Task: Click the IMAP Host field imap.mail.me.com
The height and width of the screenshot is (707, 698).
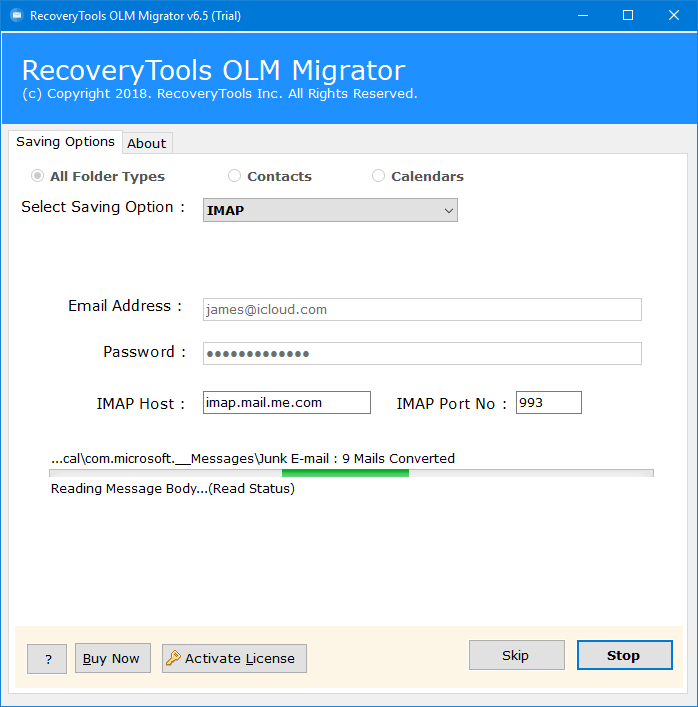Action: [x=287, y=403]
